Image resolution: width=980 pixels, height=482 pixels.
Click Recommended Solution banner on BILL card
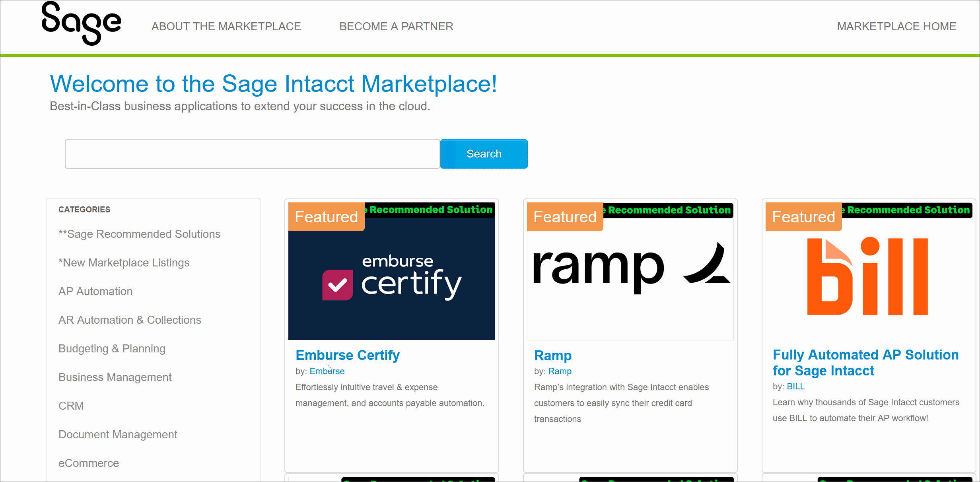pyautogui.click(x=907, y=210)
